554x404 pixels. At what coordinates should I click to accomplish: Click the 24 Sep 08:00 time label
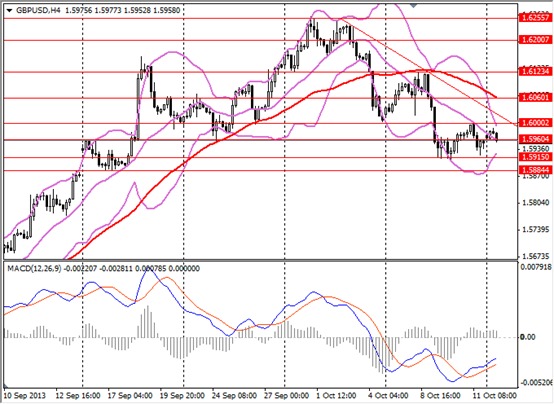click(234, 395)
